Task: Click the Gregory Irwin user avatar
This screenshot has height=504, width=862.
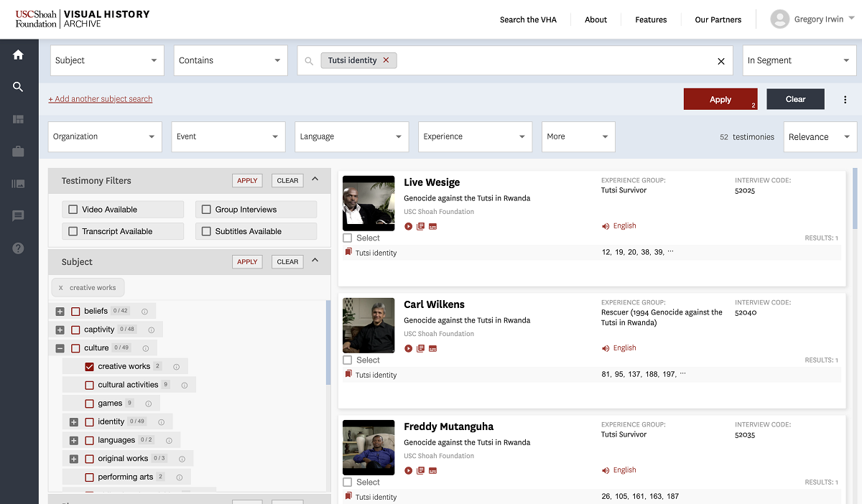Action: [779, 19]
